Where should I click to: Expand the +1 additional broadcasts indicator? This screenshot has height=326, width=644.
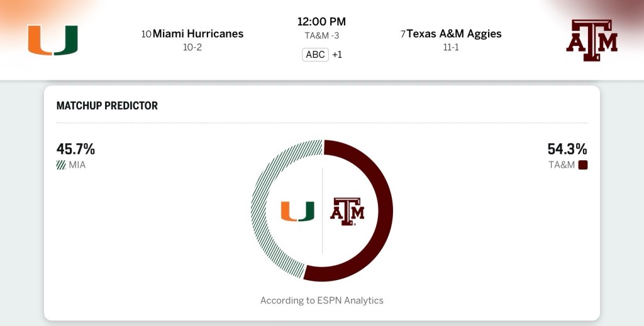coord(337,55)
